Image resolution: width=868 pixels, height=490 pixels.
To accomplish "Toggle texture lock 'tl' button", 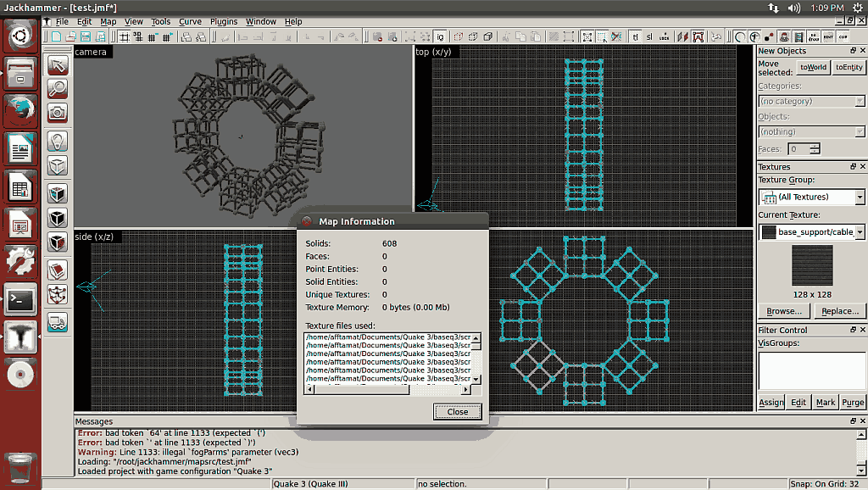I will (x=636, y=36).
